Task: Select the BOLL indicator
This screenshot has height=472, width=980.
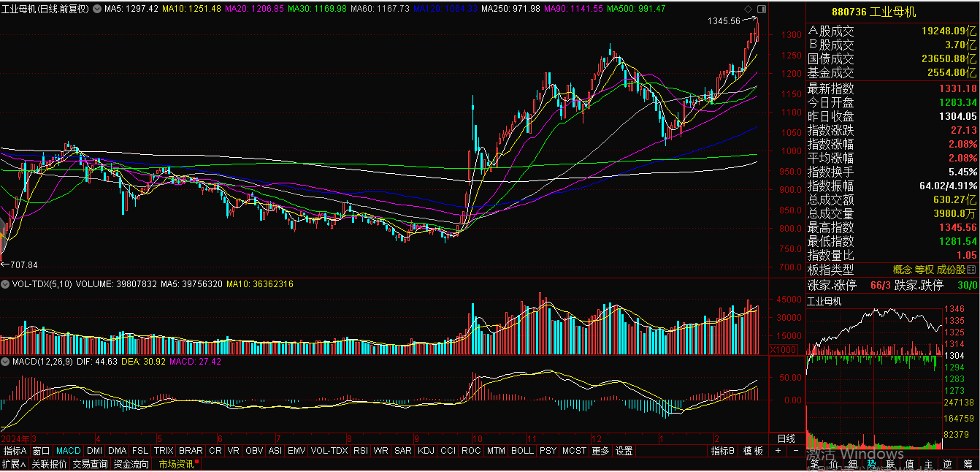Action: click(x=522, y=451)
